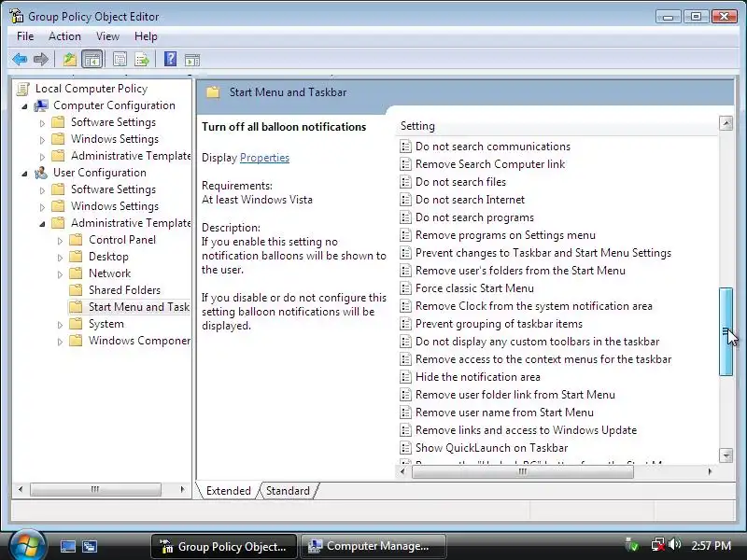Image resolution: width=747 pixels, height=560 pixels.
Task: Switch to the Extended tab
Action: coord(229,491)
